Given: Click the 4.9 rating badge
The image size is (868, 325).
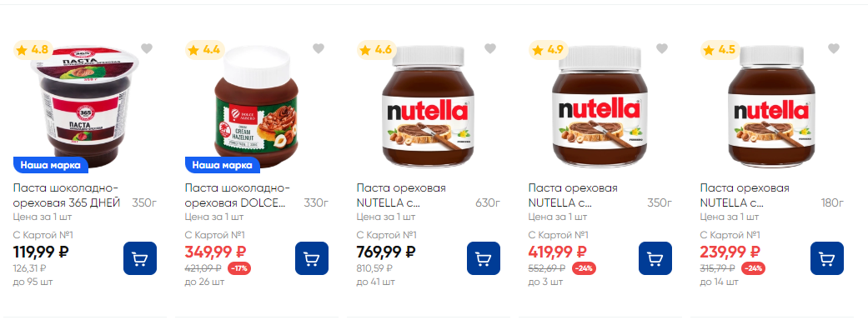Looking at the screenshot, I should click(x=547, y=50).
